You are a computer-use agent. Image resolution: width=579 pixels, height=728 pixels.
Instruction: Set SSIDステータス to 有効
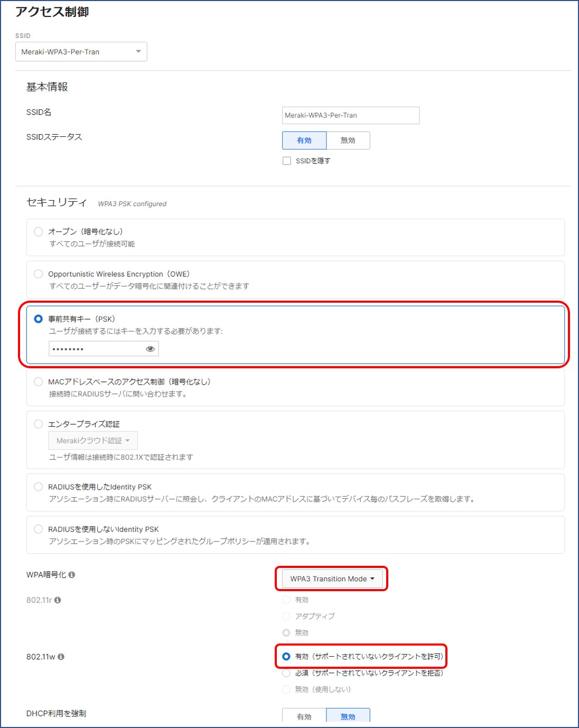(x=304, y=141)
